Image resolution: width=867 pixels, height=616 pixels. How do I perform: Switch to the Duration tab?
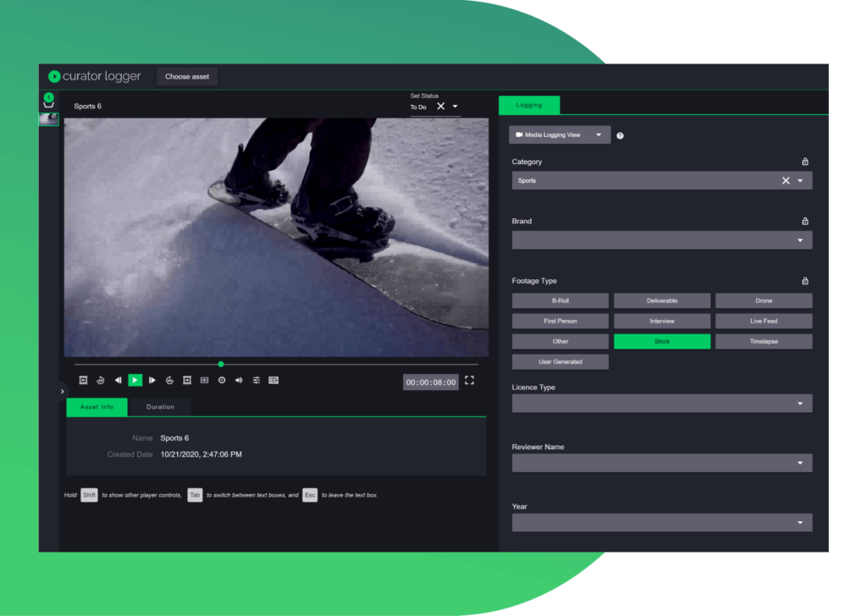click(x=160, y=406)
